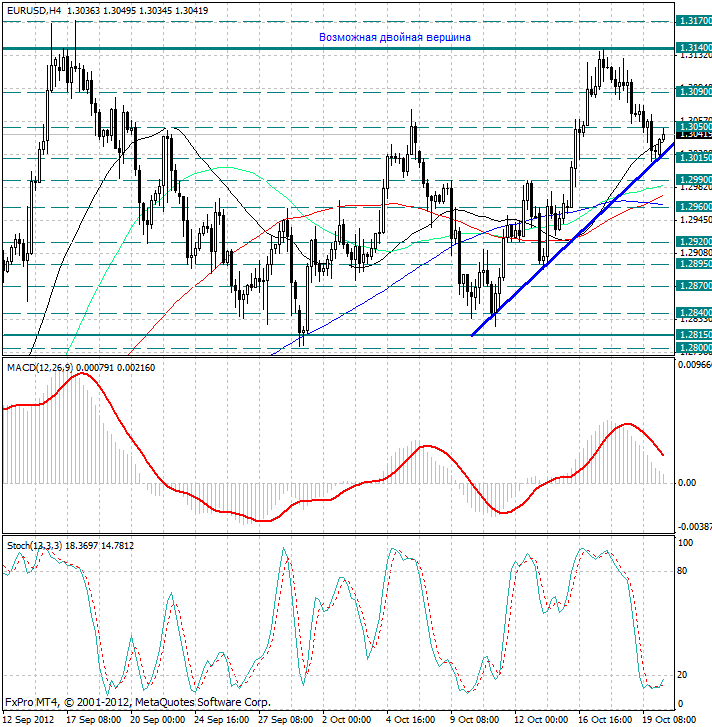This screenshot has width=712, height=727.
Task: Click the Stoch(13,3,3) indicator label
Action: (x=34, y=546)
